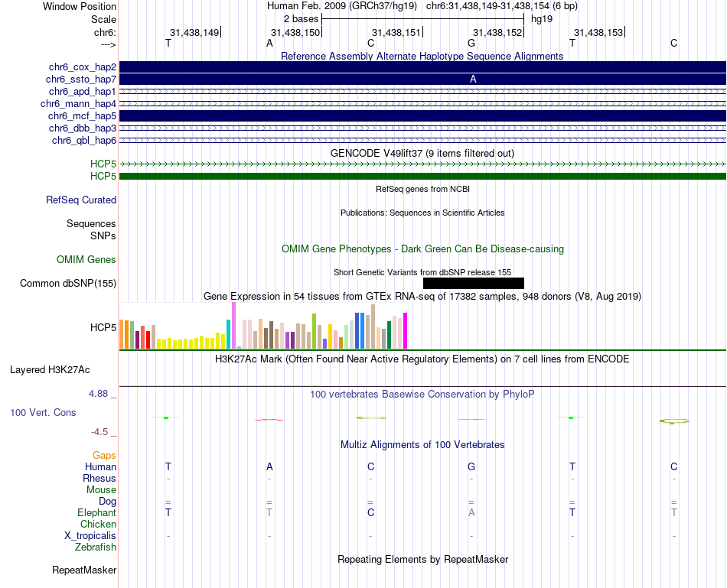Click the Chicken species label
The height and width of the screenshot is (588, 727).
pyautogui.click(x=98, y=524)
